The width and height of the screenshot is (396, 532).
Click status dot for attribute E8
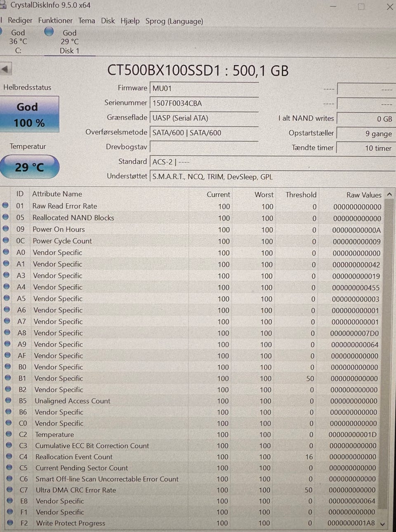pyautogui.click(x=10, y=500)
